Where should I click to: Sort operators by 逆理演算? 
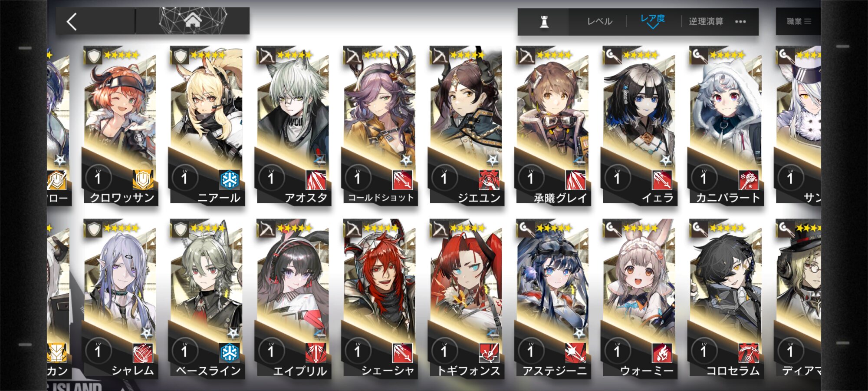coord(706,22)
